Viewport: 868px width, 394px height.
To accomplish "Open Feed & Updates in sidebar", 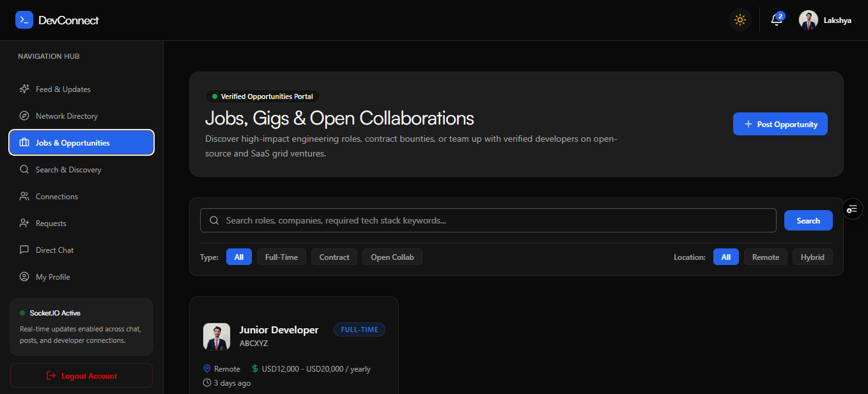I will [82, 89].
